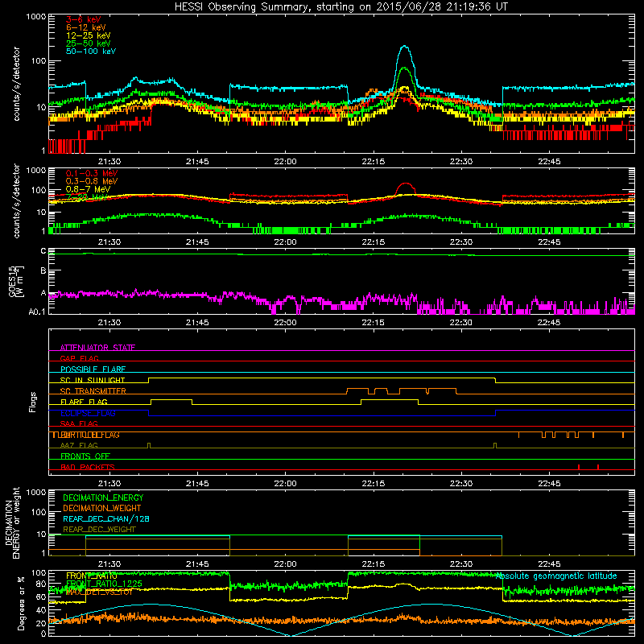Click the 0.1-0.3 MeV legend label
This screenshot has width=644, height=644.
[92, 173]
